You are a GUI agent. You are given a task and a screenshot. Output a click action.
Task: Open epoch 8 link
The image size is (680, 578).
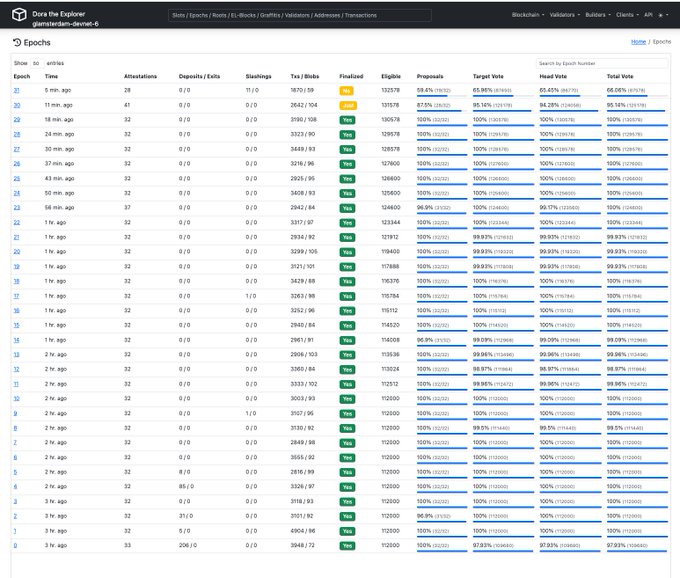pos(15,428)
